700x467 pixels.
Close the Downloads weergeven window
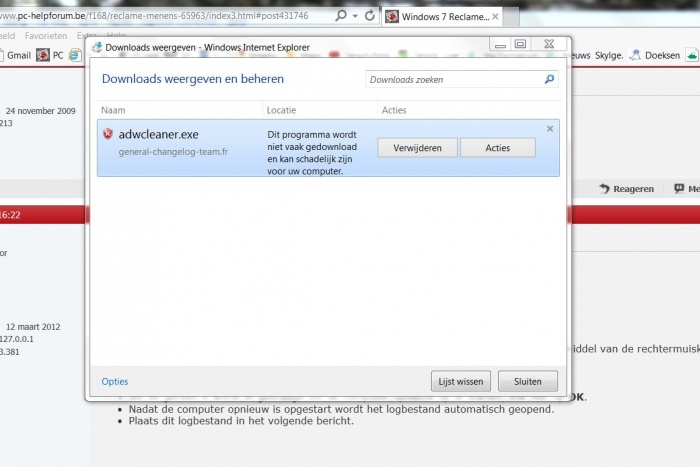pos(549,44)
